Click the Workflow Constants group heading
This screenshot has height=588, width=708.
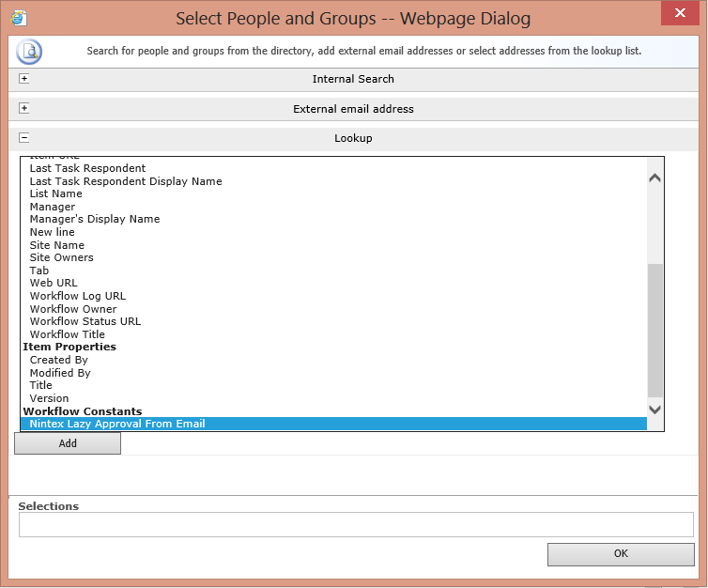pos(83,411)
